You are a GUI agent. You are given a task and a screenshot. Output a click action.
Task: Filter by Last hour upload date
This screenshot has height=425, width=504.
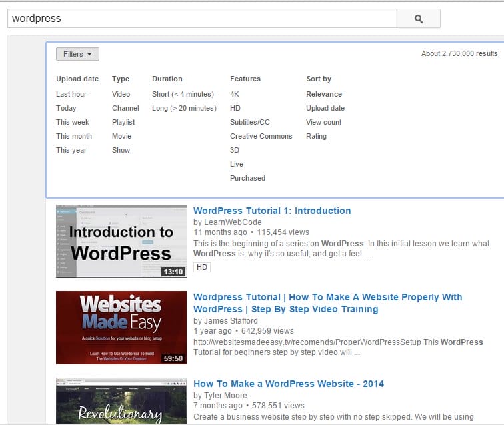coord(71,94)
